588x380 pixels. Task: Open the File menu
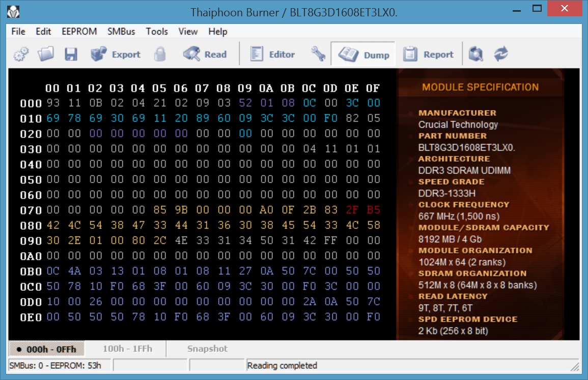point(18,32)
